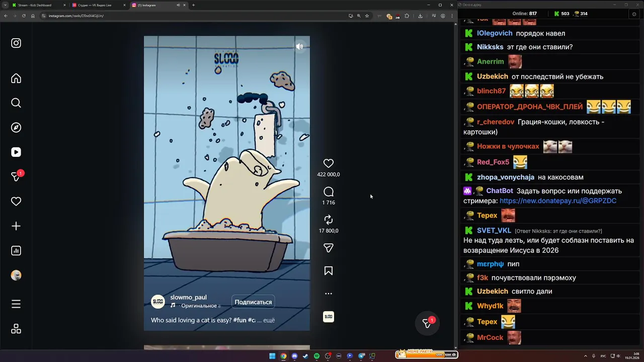Viewport: 644px width, 362px height.
Task: Show hidden system tray icons chevron
Action: click(x=586, y=356)
